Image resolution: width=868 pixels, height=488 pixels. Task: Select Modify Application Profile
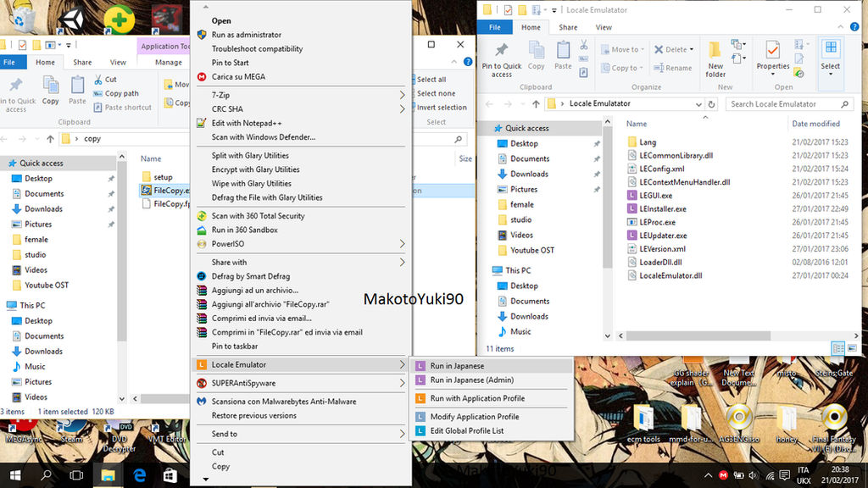point(491,417)
